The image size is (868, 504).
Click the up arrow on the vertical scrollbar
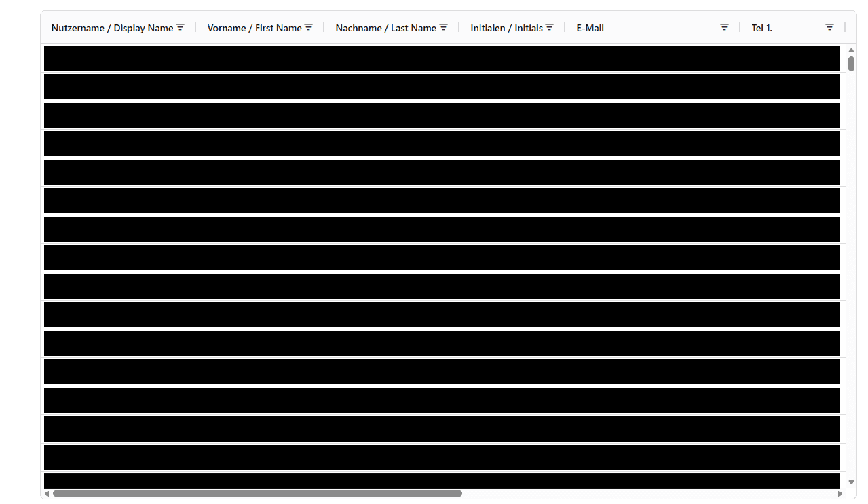pyautogui.click(x=851, y=50)
